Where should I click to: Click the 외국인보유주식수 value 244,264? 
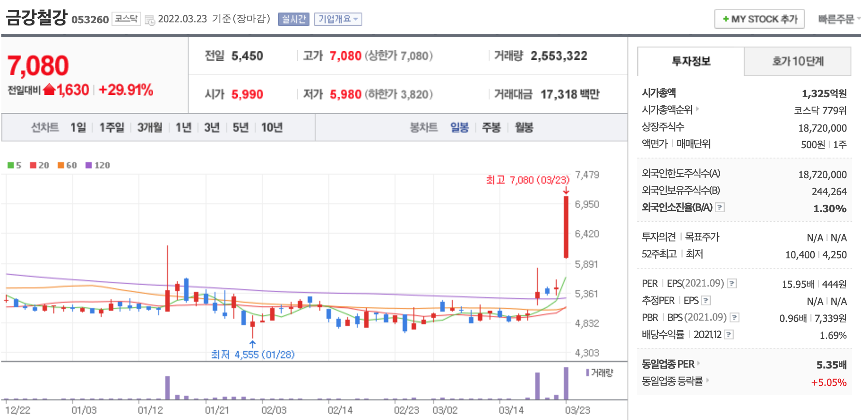click(829, 192)
